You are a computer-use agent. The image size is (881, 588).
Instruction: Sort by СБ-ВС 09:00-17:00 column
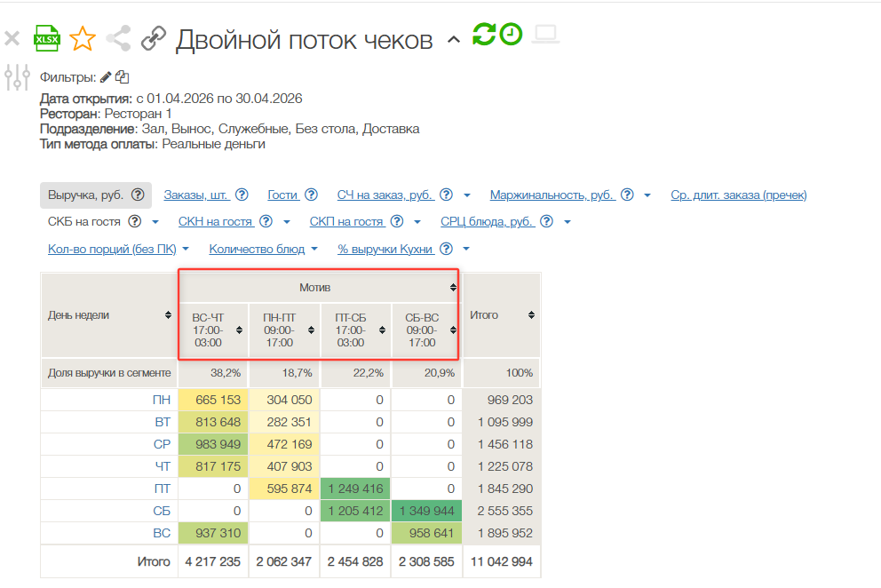pyautogui.click(x=454, y=330)
